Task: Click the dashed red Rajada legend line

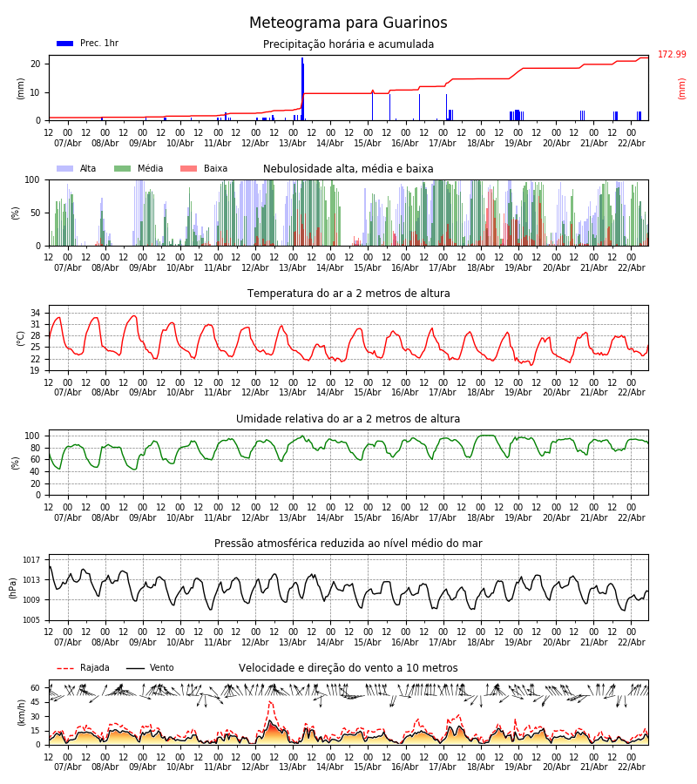Action: (64, 669)
